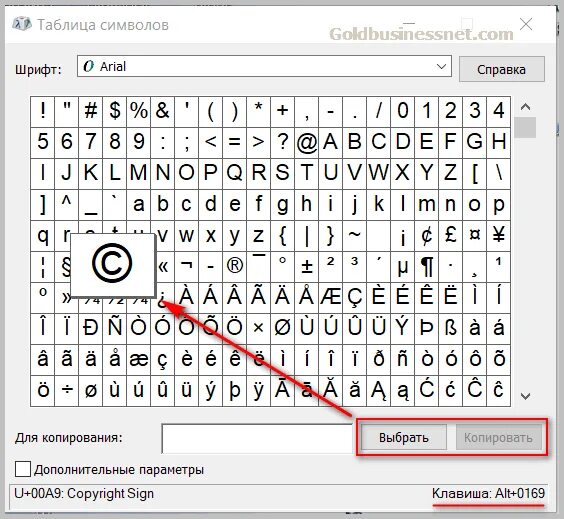Pick the multiplication × symbol
Image resolution: width=564 pixels, height=519 pixels.
pyautogui.click(x=258, y=328)
